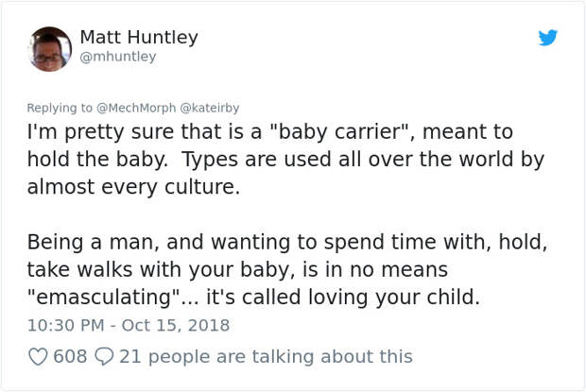This screenshot has width=586, height=392.
Task: View the 608 likes count
Action: point(70,356)
